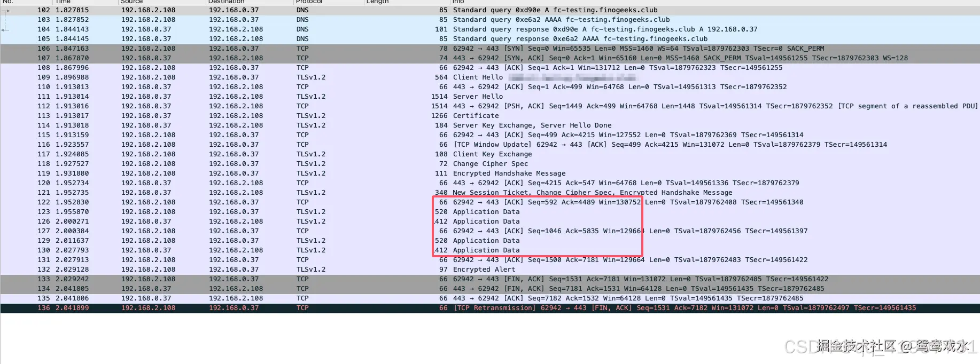Select packet 112 PSH, ACK reassembled PDU row
This screenshot has width=980, height=364.
[x=490, y=106]
